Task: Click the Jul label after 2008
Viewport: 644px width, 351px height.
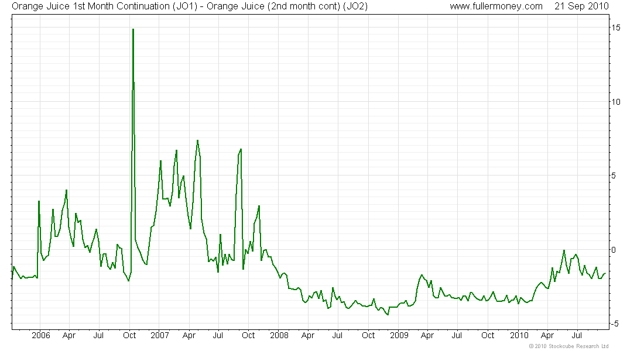Action: [x=337, y=335]
